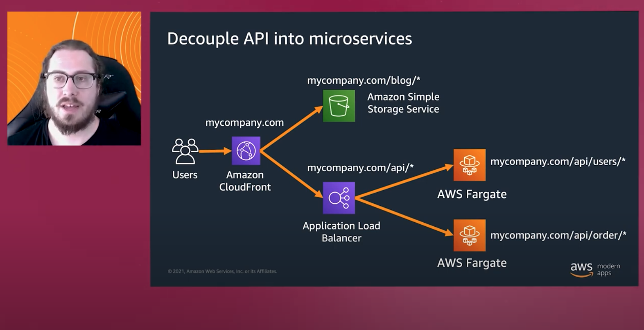
Task: Click Fargate icon beside mycompany.com/api/users/*
Action: tap(470, 165)
